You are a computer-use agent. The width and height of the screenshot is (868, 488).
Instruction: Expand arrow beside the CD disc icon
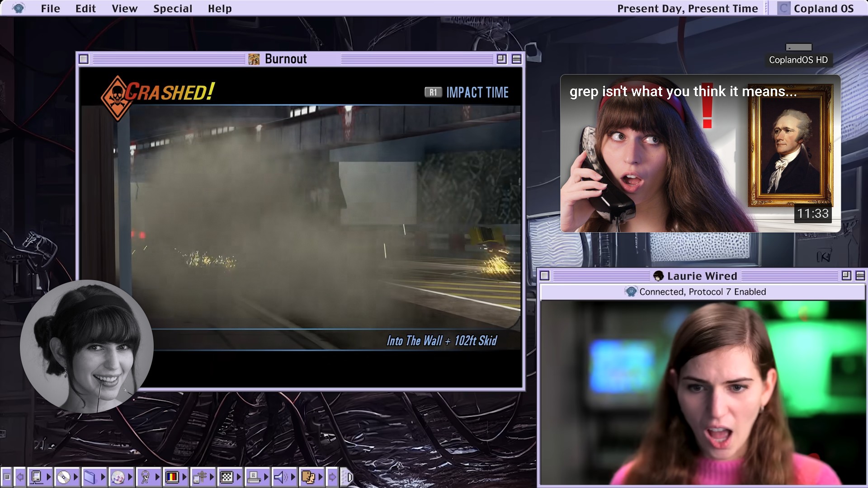tap(76, 477)
